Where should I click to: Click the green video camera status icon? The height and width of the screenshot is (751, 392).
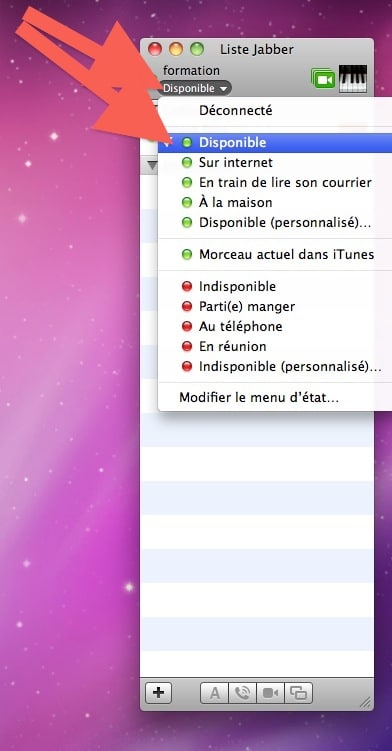(323, 79)
